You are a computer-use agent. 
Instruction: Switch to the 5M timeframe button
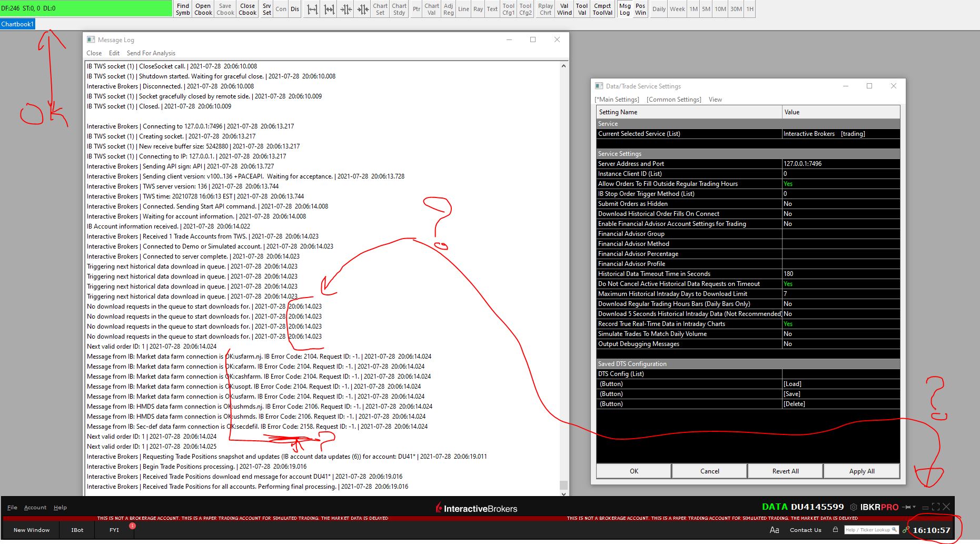tap(706, 9)
